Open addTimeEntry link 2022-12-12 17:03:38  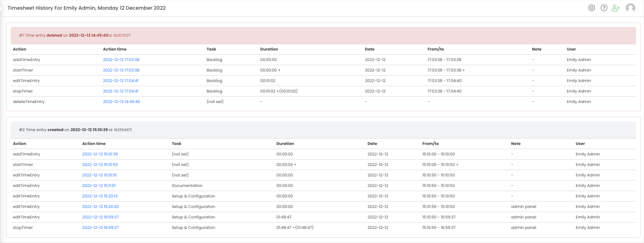point(121,60)
